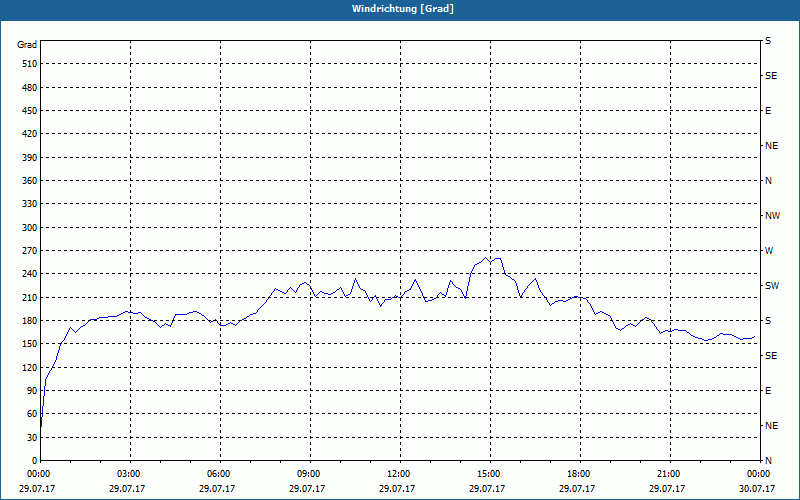This screenshot has width=800, height=500.
Task: Click the SW compass label
Action: coord(772,286)
